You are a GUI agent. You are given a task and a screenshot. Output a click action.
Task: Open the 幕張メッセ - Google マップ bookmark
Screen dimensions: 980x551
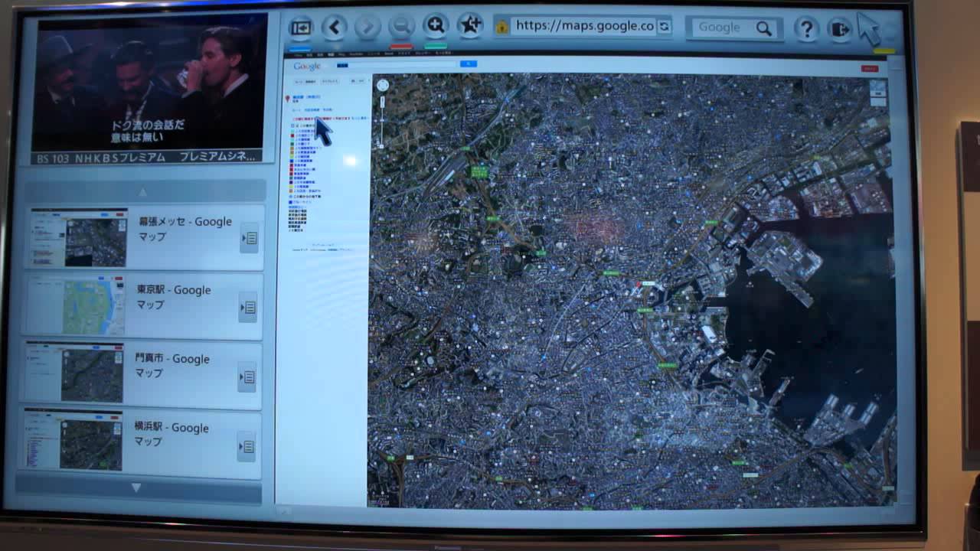145,238
